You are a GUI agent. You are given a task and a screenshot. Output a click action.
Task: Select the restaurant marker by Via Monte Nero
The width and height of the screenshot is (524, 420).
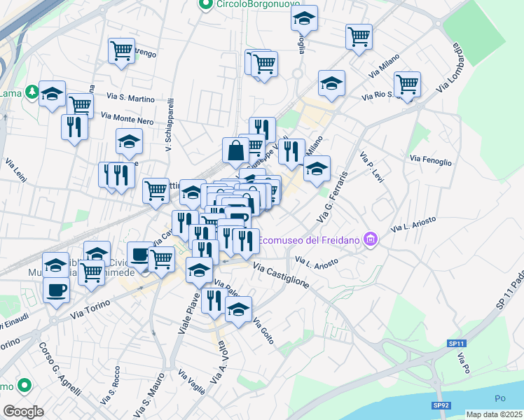tap(74, 127)
